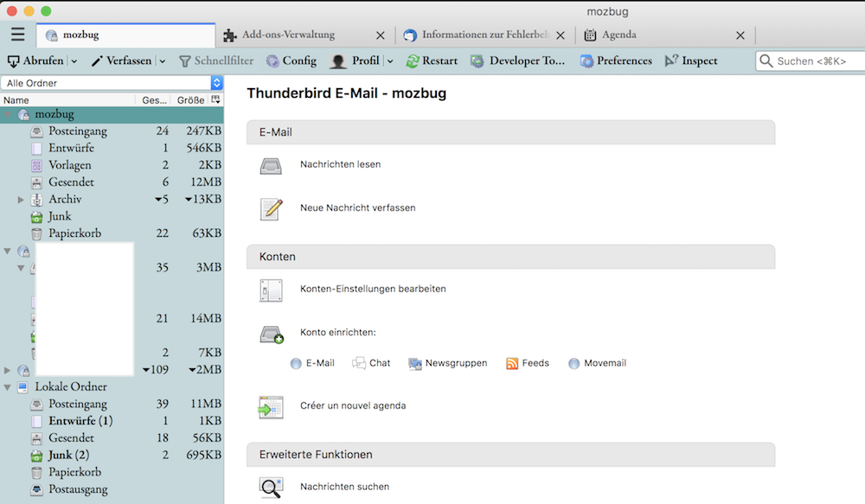Open the Abrufen dropdown arrow

point(74,61)
